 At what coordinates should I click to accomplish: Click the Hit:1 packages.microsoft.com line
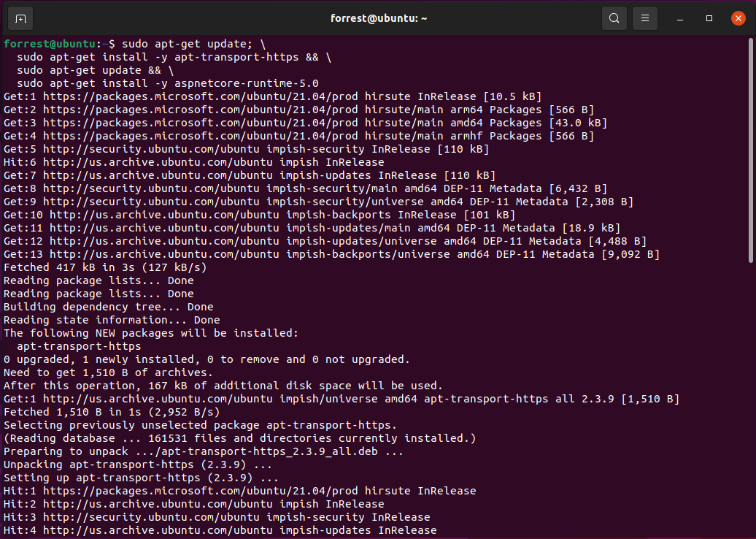[x=239, y=491]
